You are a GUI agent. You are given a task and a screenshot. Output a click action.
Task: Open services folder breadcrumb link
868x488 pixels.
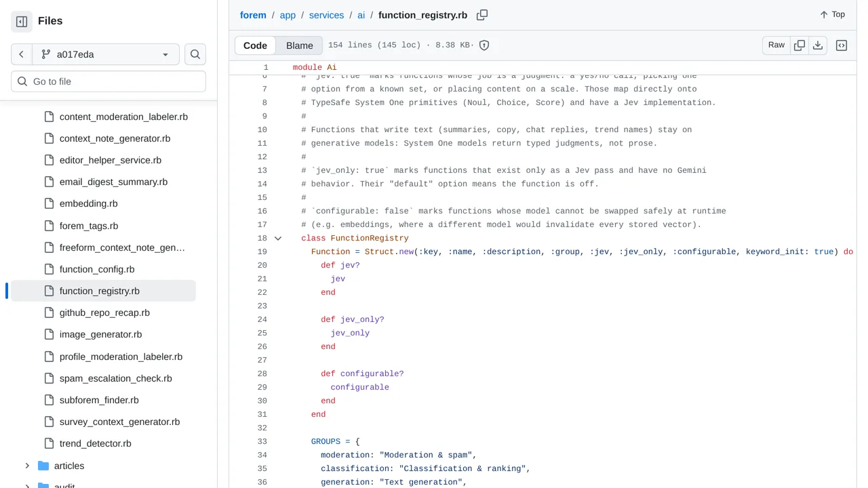326,15
